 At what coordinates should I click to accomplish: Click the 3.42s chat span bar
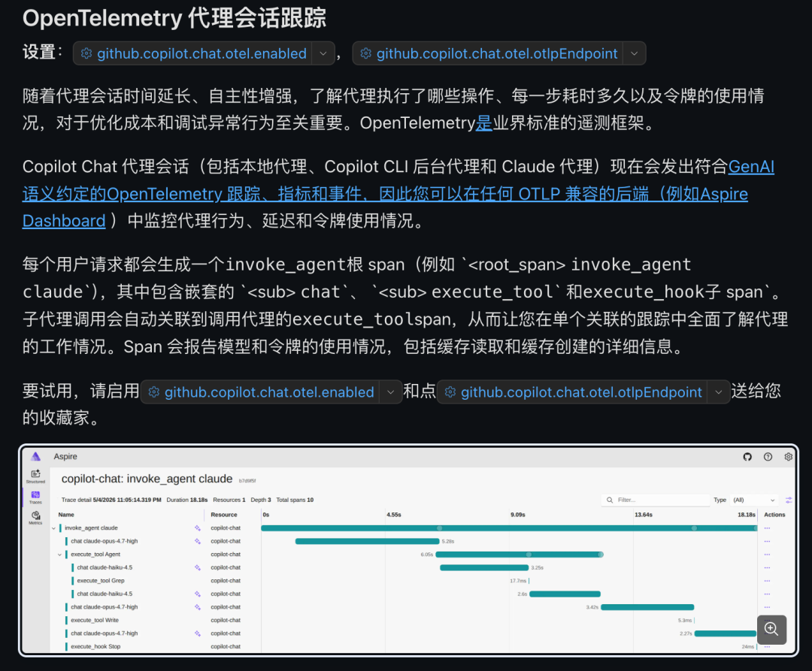[647, 607]
